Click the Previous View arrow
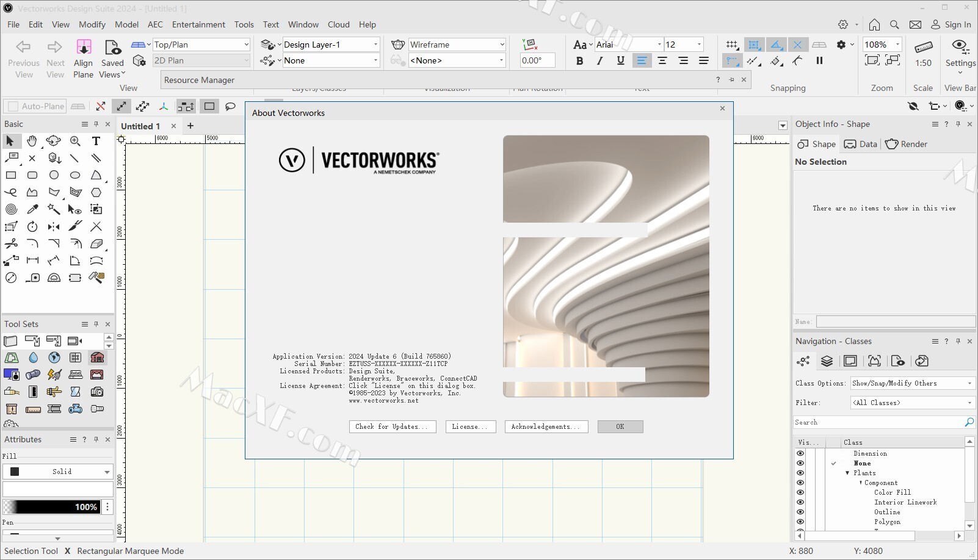Screen dimensions: 978x560 23,47
